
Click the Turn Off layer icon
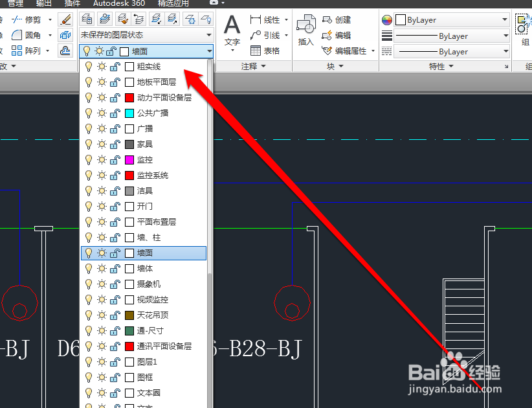(206, 19)
